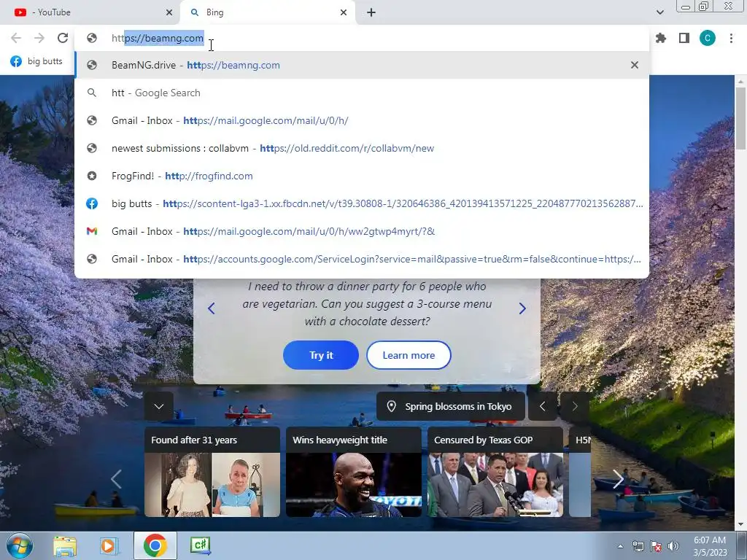The width and height of the screenshot is (747, 560).
Task: Pick the big butts fbcdn suggestion
Action: [x=362, y=204]
